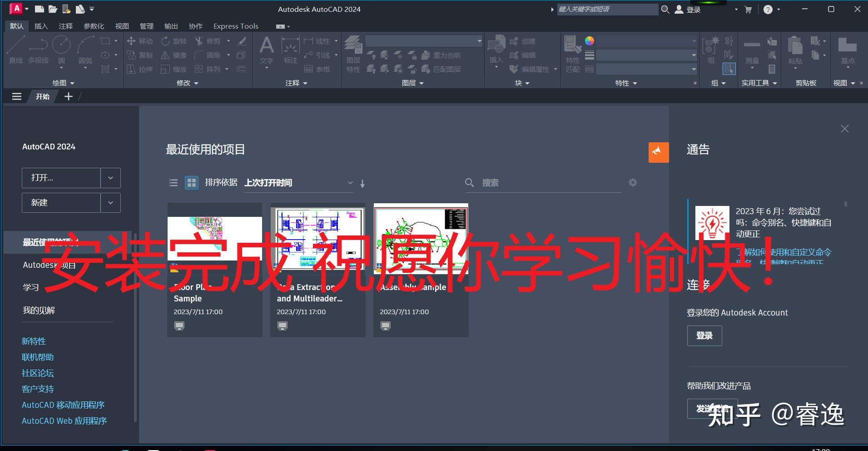This screenshot has width=868, height=451.
Task: Switch to the 插入 ribbon tab
Action: click(41, 26)
